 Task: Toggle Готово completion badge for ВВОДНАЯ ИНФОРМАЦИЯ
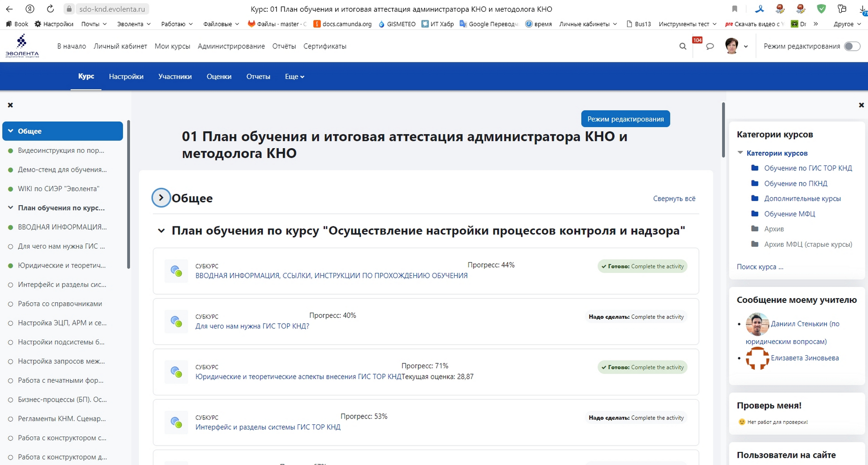[642, 266]
